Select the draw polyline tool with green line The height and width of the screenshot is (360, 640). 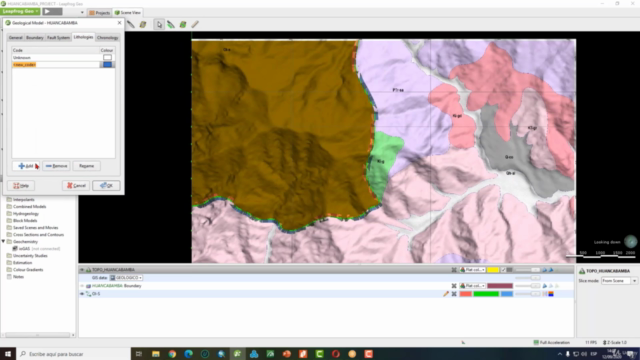pos(171,25)
